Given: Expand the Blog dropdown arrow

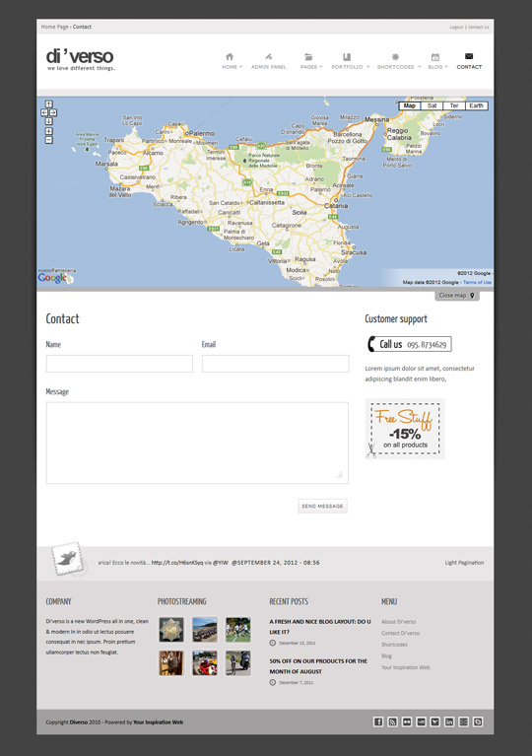Looking at the screenshot, I should tap(446, 67).
